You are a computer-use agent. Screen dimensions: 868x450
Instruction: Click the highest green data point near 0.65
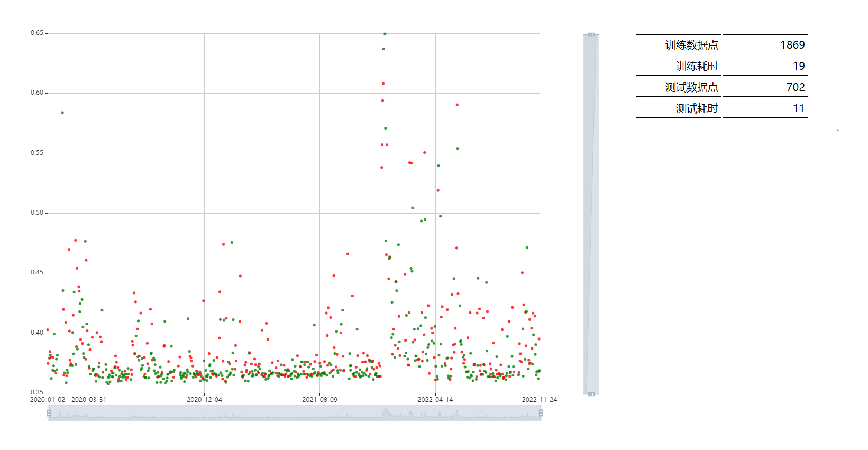[x=385, y=34]
